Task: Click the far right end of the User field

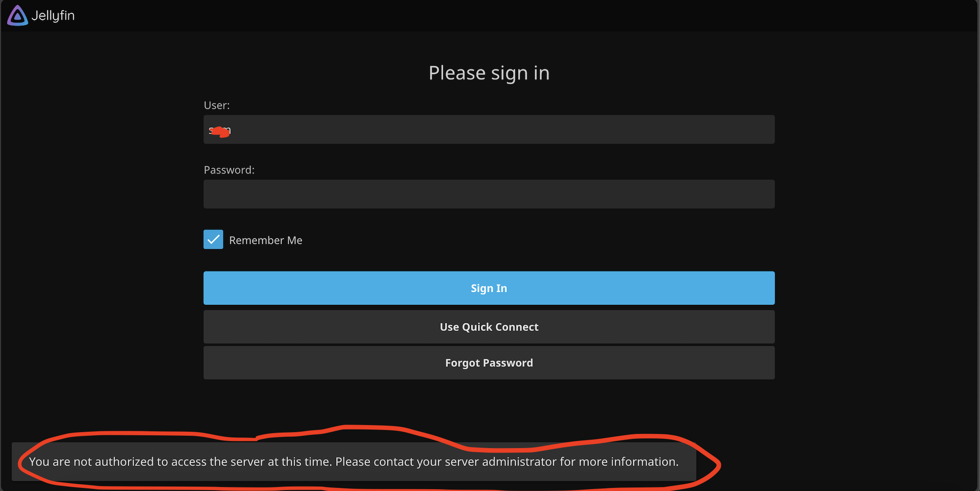Action: [765, 130]
